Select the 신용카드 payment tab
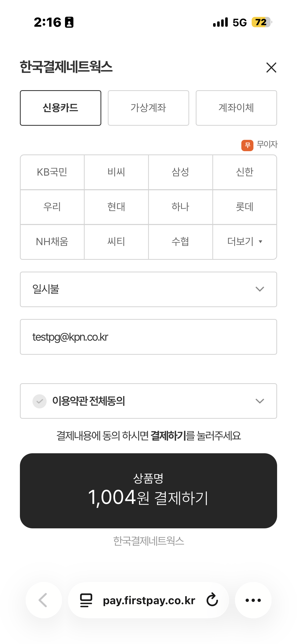The height and width of the screenshot is (644, 297). click(60, 108)
